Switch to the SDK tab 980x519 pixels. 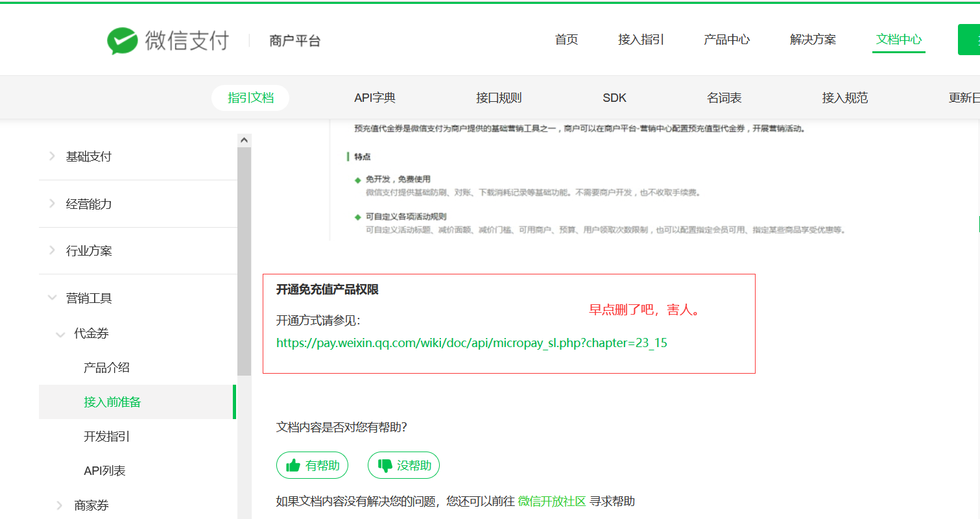coord(614,98)
